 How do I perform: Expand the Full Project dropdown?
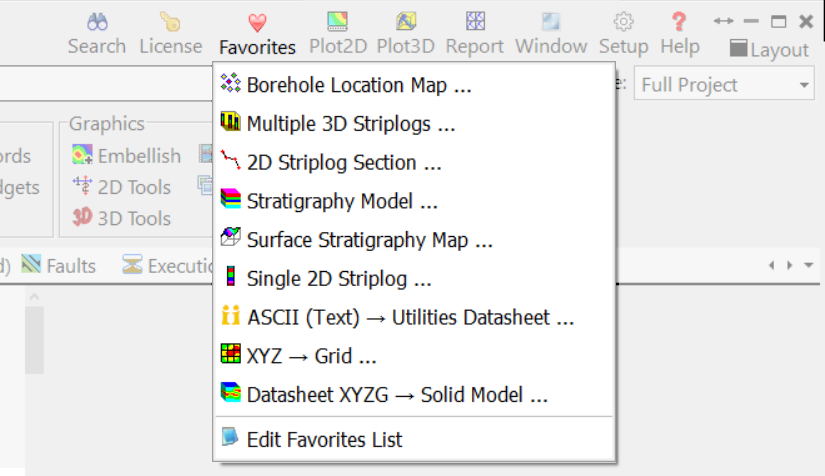click(x=806, y=86)
